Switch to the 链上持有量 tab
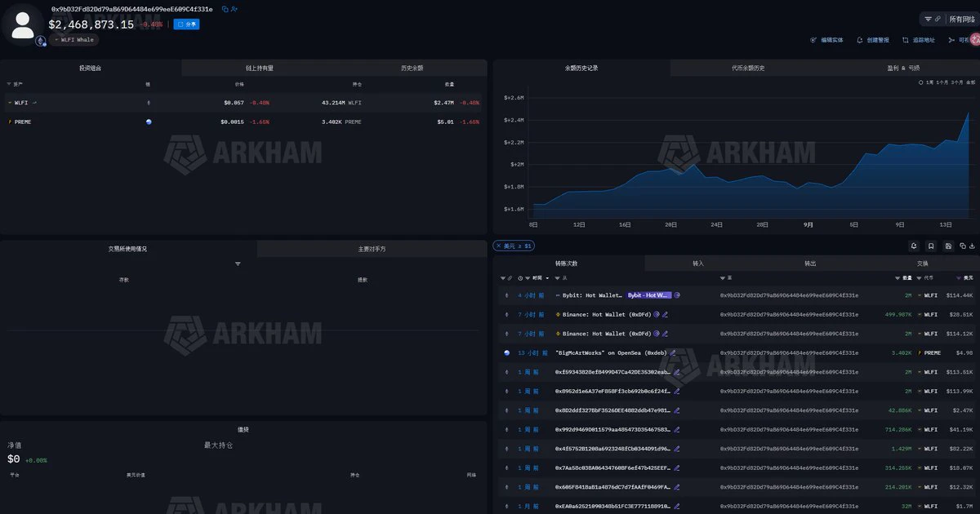This screenshot has width=980, height=514. point(260,69)
